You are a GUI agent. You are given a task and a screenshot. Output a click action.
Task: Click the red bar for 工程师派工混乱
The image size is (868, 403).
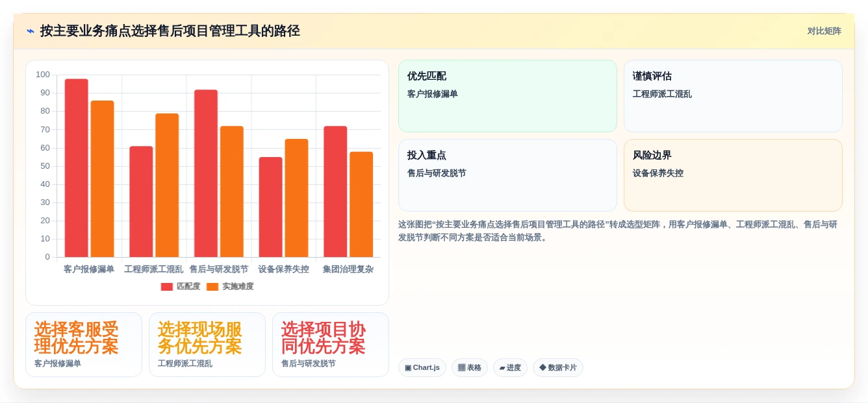(141, 202)
